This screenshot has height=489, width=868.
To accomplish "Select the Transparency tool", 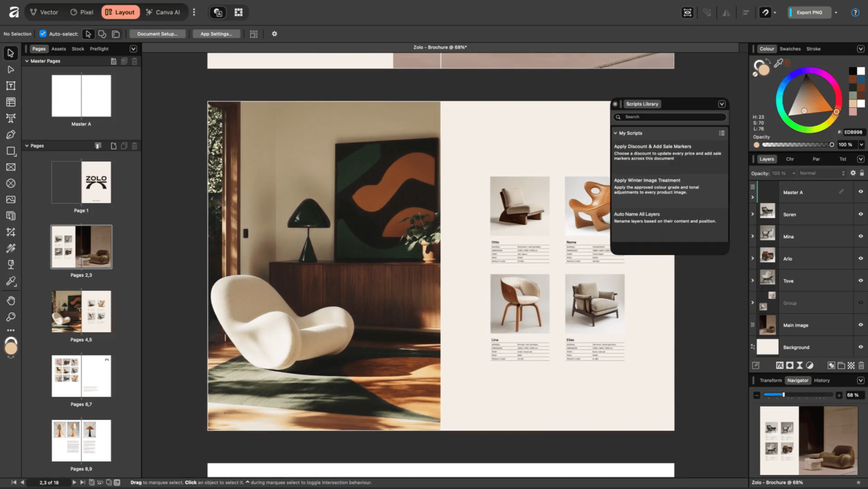I will pyautogui.click(x=10, y=265).
